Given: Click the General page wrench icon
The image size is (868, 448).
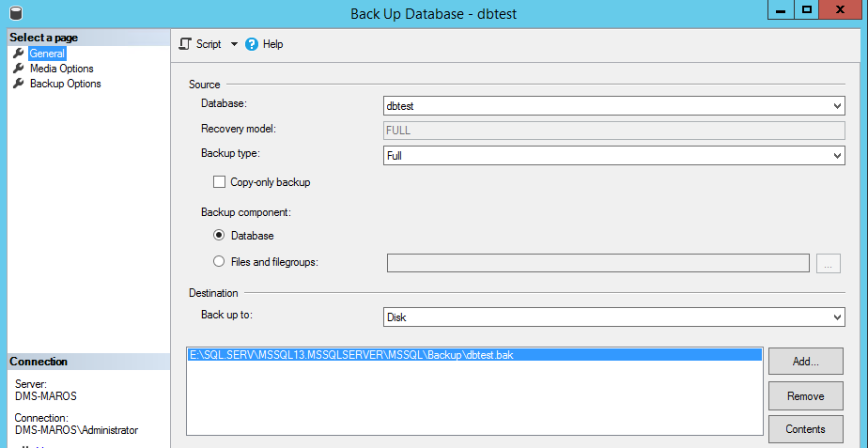Looking at the screenshot, I should click(x=18, y=54).
